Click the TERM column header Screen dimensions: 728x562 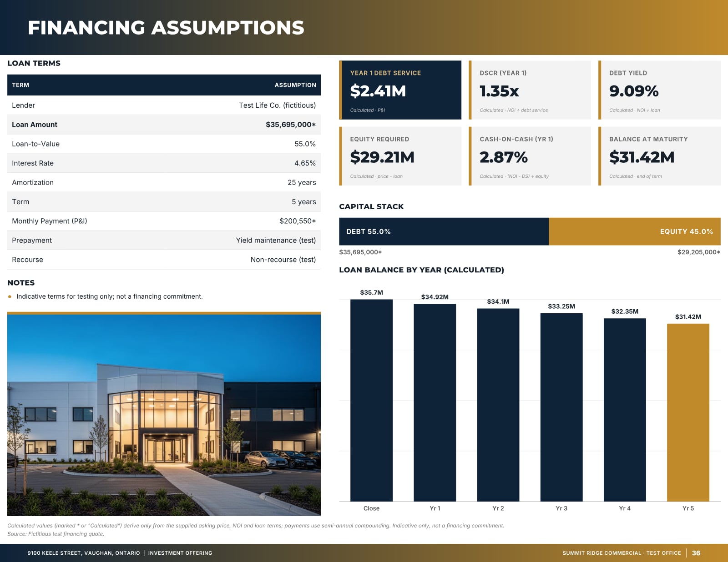tap(20, 85)
